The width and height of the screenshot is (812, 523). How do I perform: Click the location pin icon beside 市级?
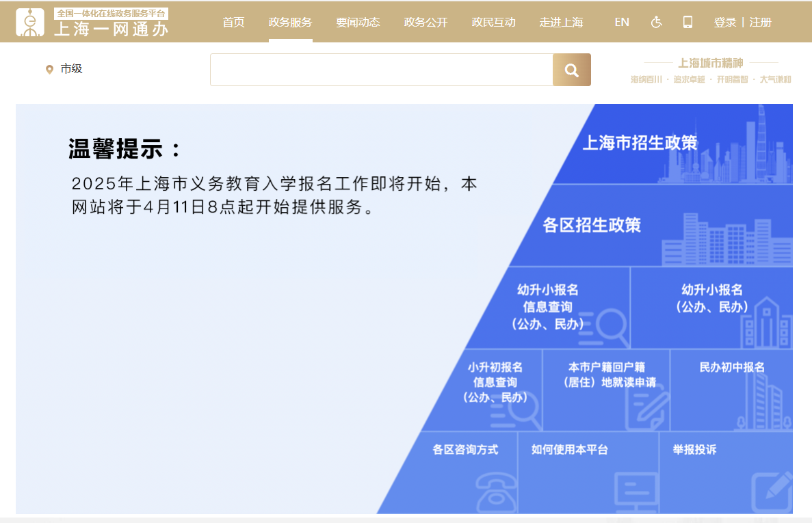(49, 69)
